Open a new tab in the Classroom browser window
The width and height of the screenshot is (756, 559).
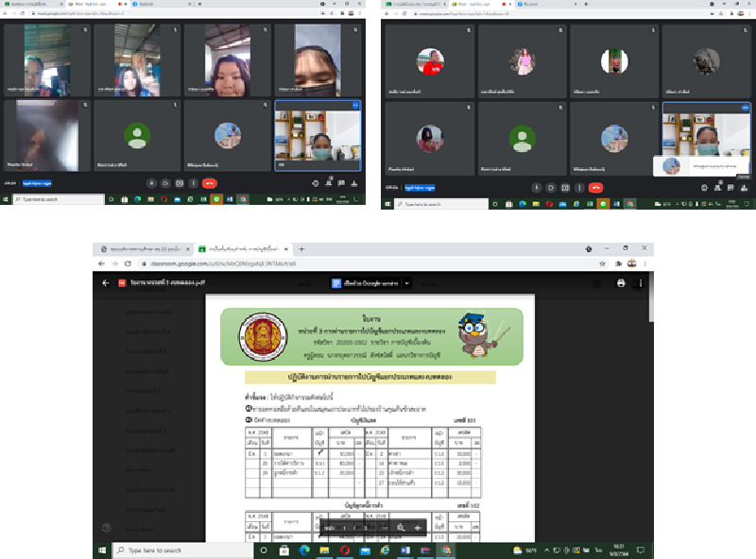[301, 249]
